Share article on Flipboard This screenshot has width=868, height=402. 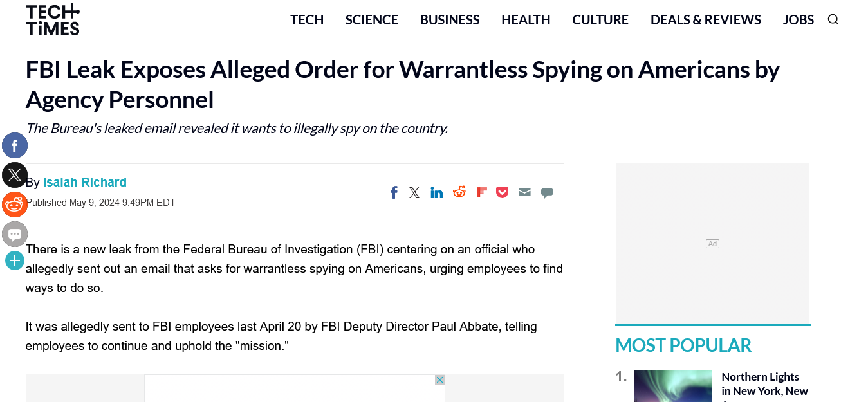click(x=481, y=192)
